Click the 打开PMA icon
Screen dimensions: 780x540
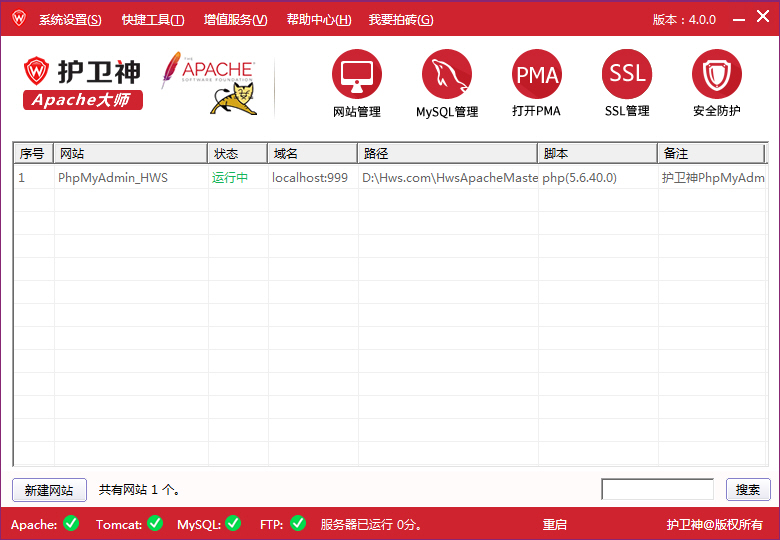point(537,75)
